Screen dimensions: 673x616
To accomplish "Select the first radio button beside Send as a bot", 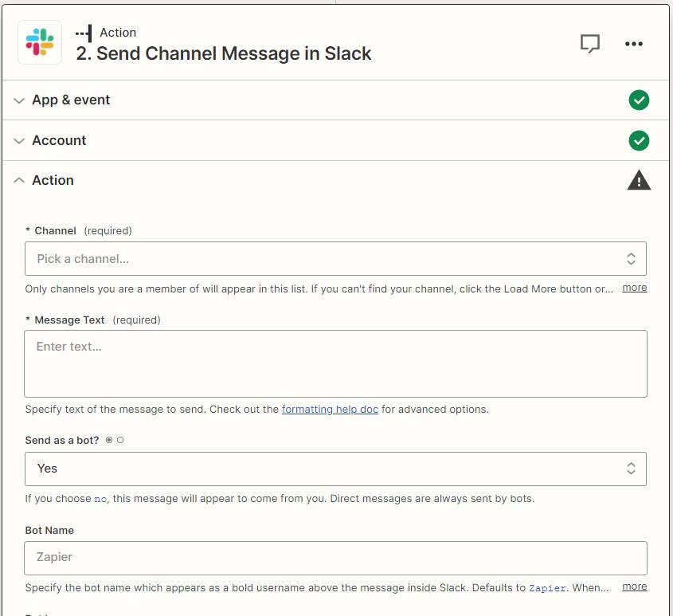I will tap(109, 440).
